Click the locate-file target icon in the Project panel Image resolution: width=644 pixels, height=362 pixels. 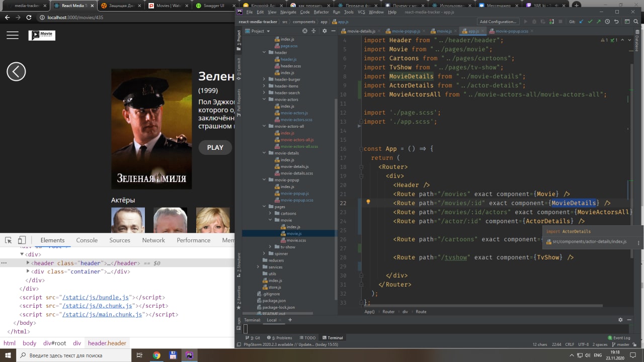305,31
